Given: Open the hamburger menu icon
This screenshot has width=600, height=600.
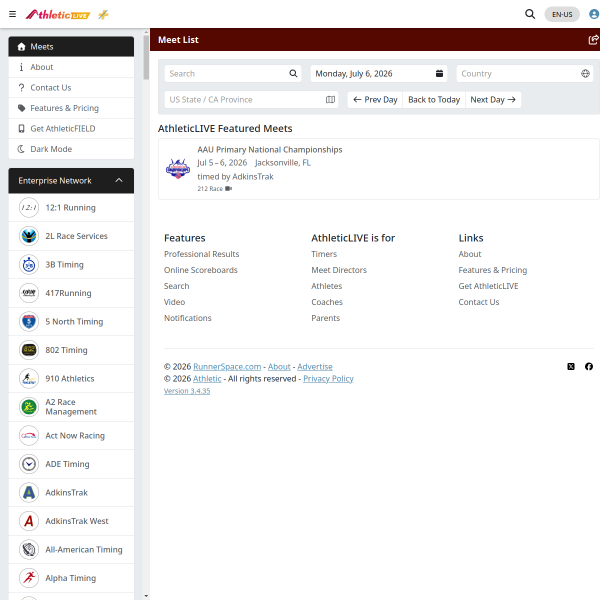Looking at the screenshot, I should point(12,15).
